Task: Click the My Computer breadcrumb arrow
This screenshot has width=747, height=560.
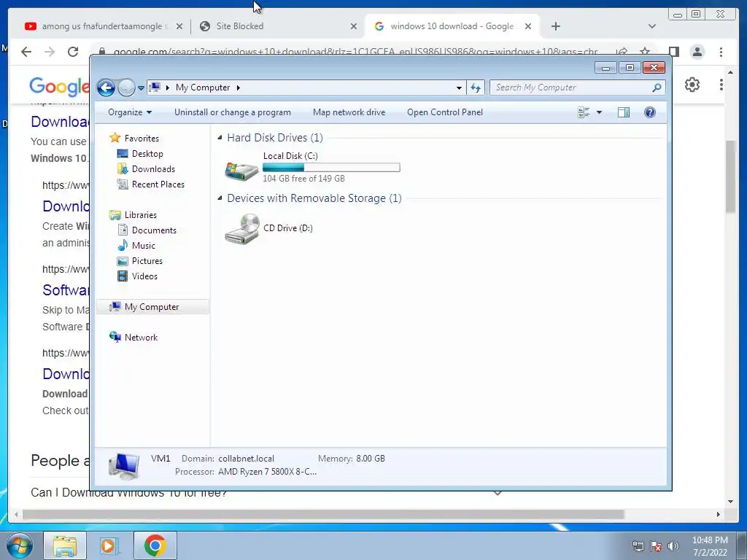Action: pos(239,87)
